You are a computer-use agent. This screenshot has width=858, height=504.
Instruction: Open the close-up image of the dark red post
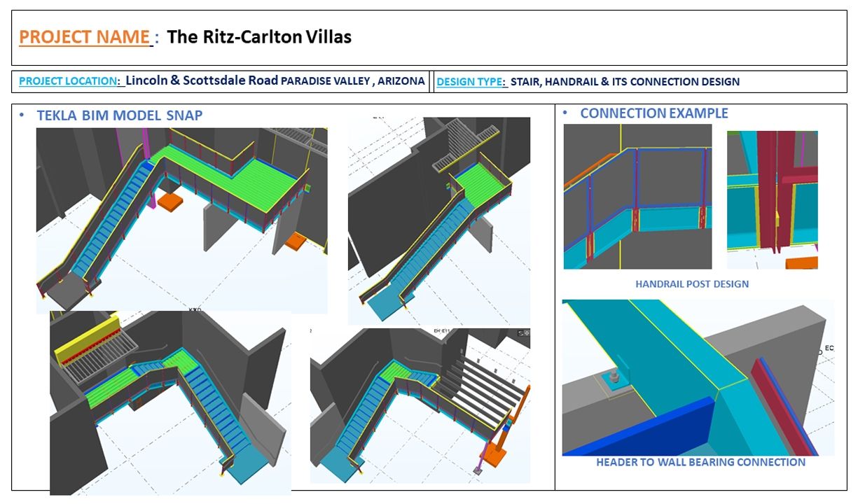[x=773, y=200]
